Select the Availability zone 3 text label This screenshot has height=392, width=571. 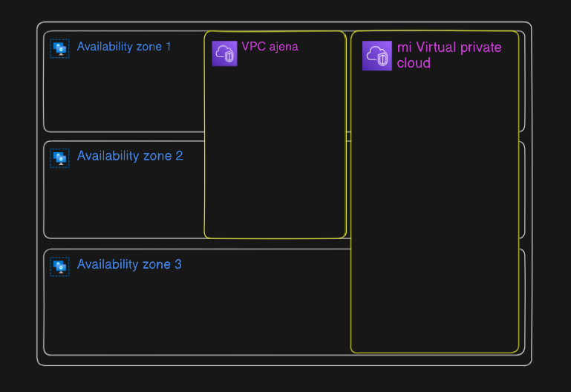129,264
